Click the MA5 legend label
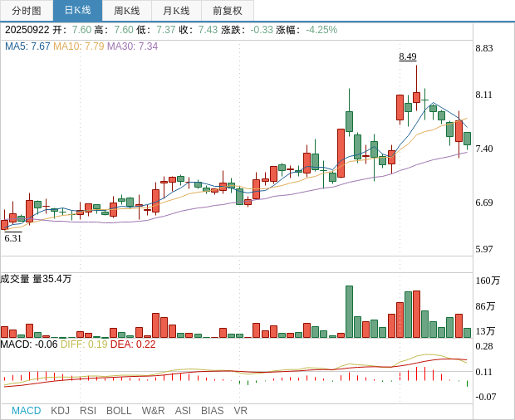515x420 pixels. 27,46
